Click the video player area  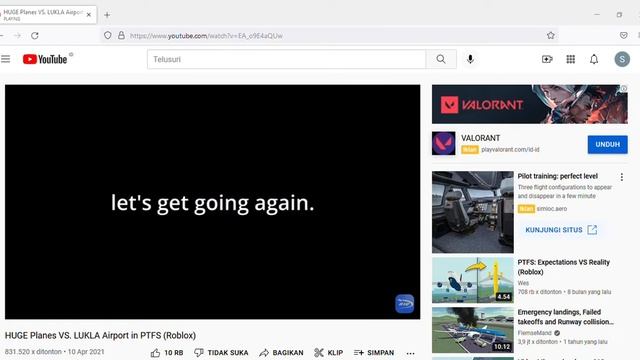point(212,202)
